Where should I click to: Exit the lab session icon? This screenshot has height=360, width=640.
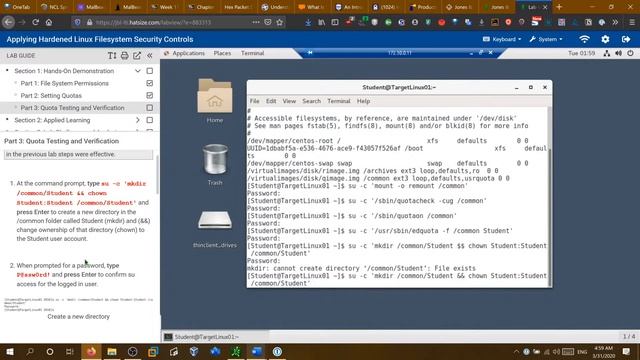(x=626, y=39)
